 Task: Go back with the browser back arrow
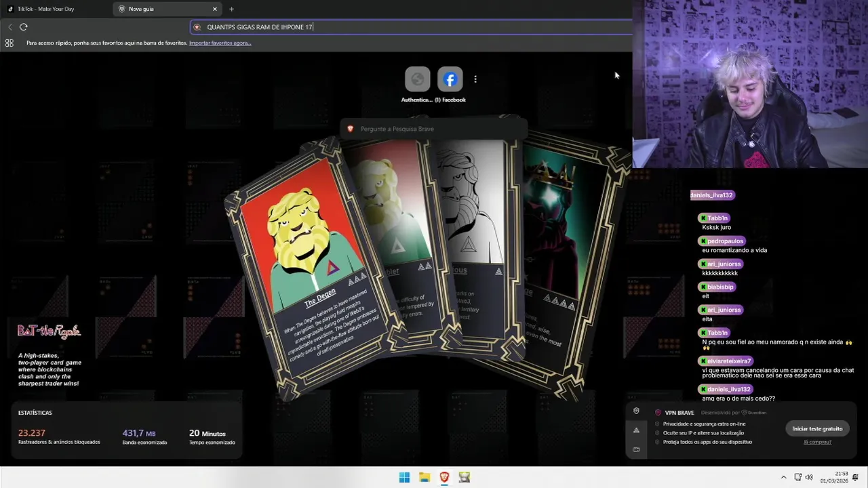pyautogui.click(x=9, y=27)
